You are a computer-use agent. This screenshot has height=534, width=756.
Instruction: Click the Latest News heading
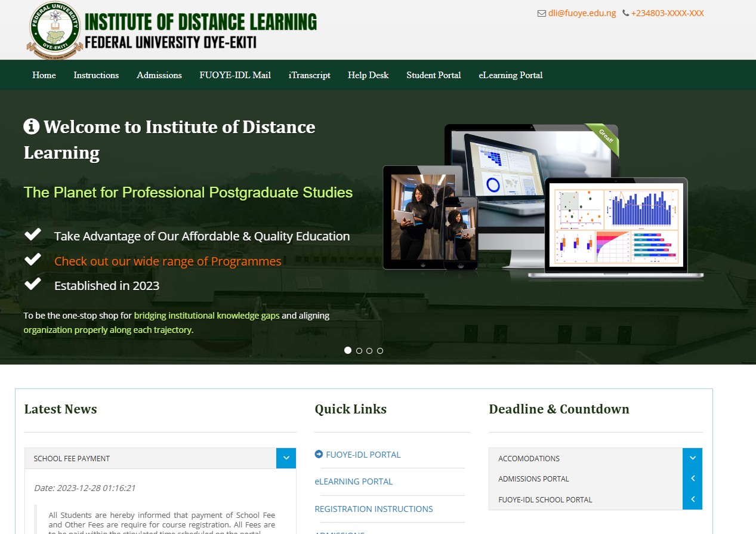61,409
